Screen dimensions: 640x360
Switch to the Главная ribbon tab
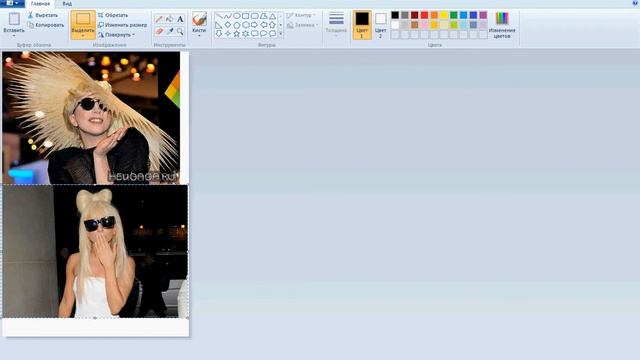click(x=40, y=4)
